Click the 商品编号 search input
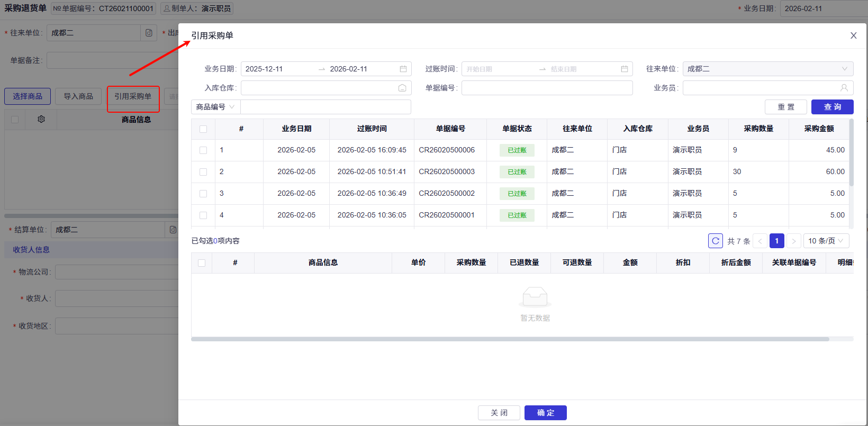Image resolution: width=868 pixels, height=426 pixels. tap(325, 107)
